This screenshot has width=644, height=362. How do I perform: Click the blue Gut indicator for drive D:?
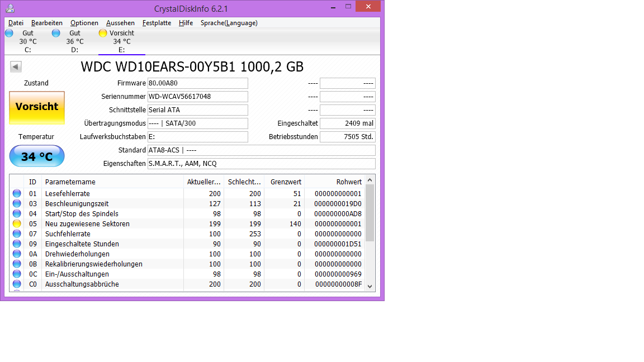(x=56, y=34)
